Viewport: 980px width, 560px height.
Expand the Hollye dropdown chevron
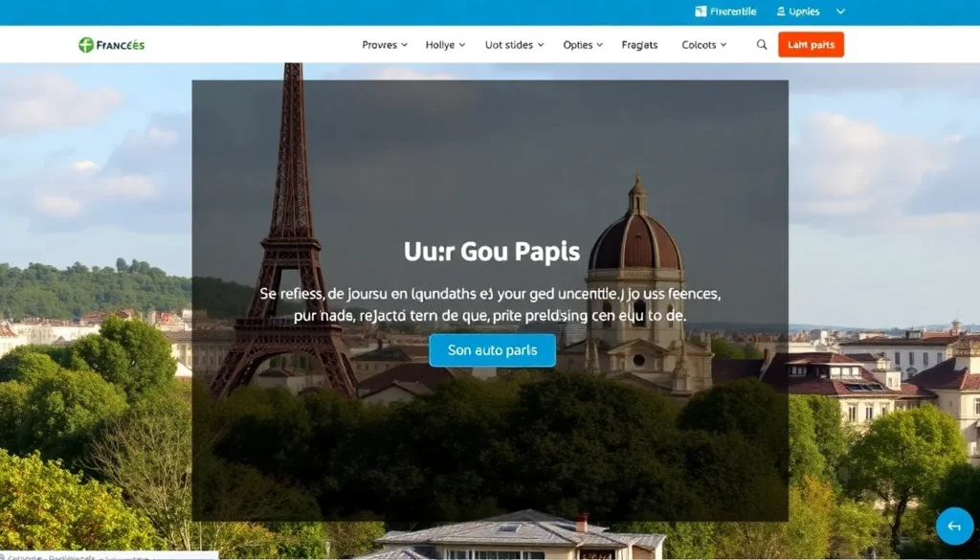(462, 45)
